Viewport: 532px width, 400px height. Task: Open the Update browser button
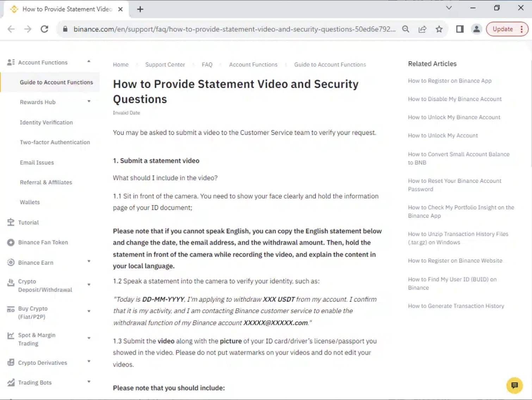(x=503, y=29)
